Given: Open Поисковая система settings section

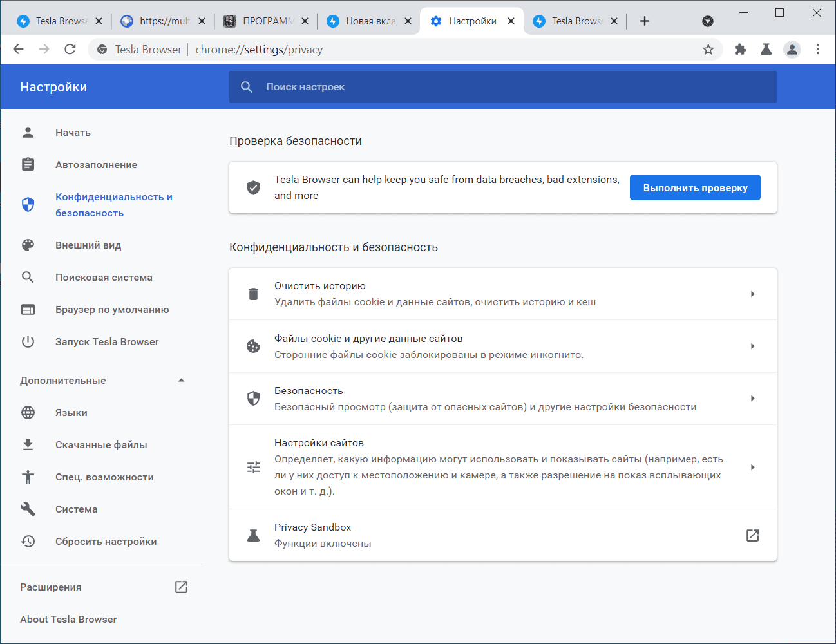Looking at the screenshot, I should pos(104,278).
